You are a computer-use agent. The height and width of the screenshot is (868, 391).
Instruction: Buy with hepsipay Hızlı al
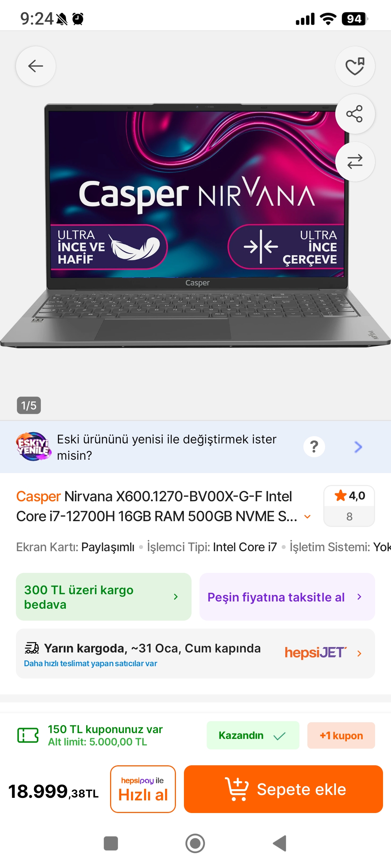point(143,789)
